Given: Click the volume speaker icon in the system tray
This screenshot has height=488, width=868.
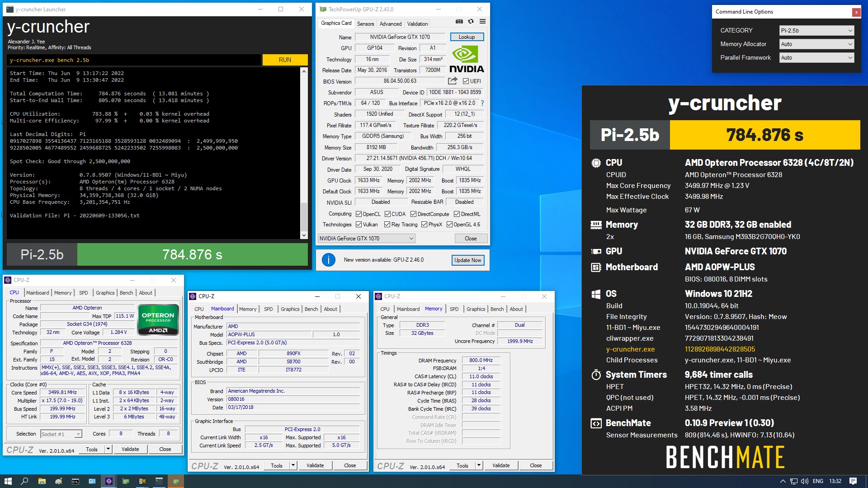Looking at the screenshot, I should pyautogui.click(x=805, y=481).
